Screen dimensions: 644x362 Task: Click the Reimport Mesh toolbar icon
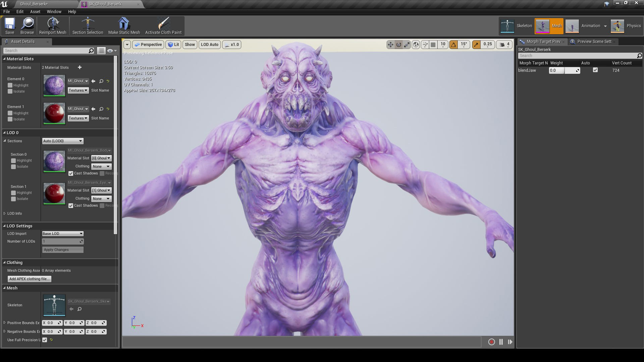click(53, 26)
